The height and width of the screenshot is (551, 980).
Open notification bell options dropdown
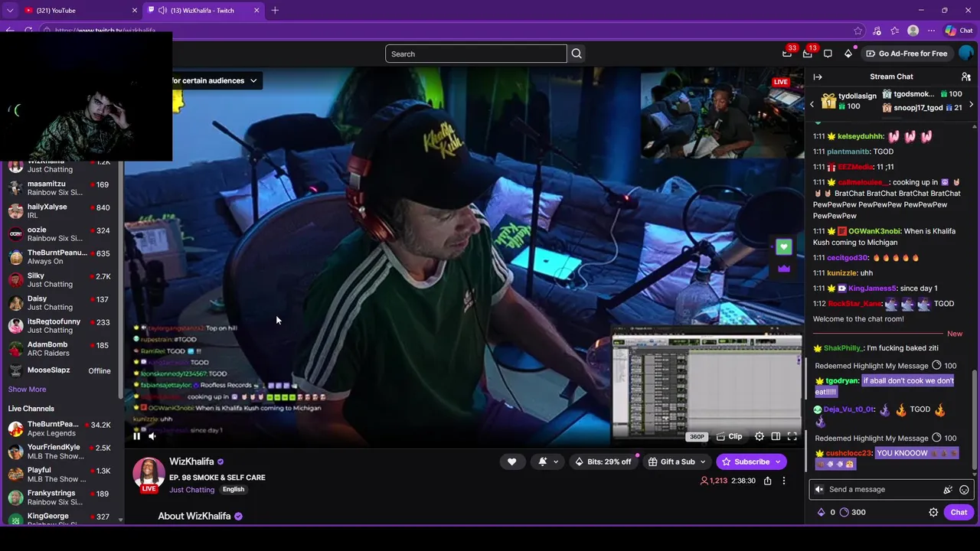click(x=548, y=461)
